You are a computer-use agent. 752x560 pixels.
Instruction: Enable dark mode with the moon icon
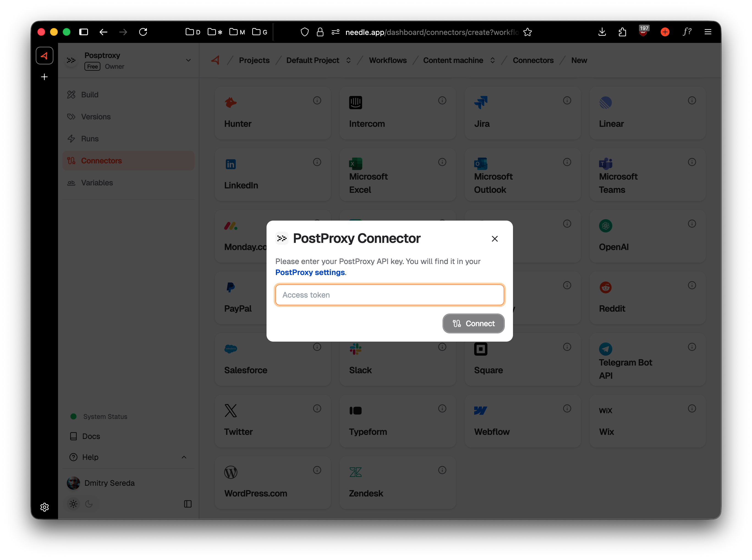89,504
